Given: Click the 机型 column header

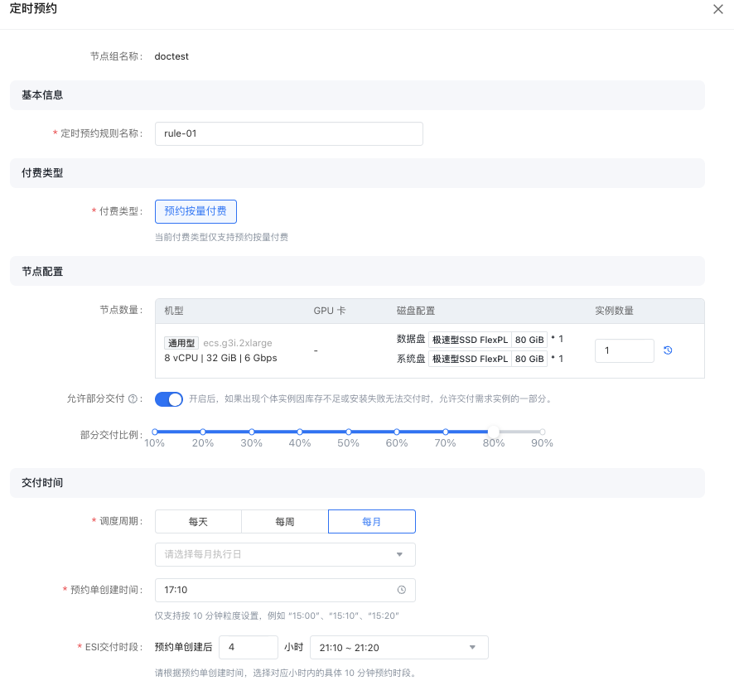Looking at the screenshot, I should 174,311.
